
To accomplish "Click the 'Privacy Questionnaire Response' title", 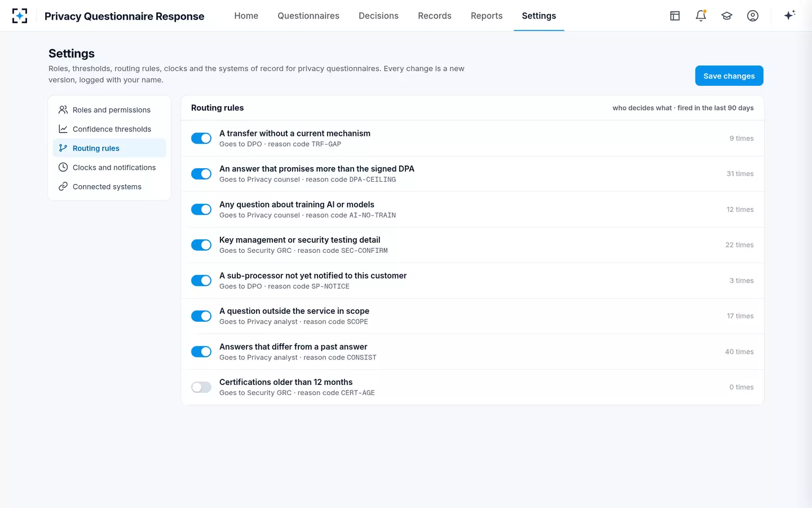I will click(125, 16).
